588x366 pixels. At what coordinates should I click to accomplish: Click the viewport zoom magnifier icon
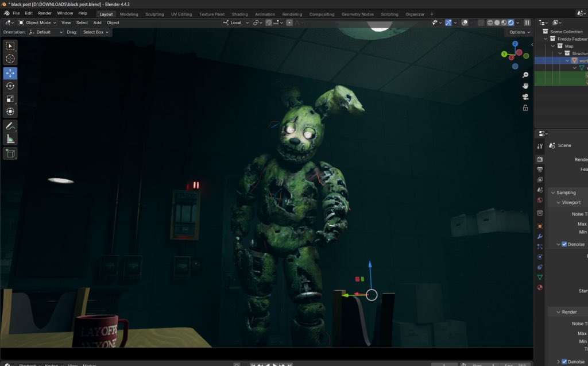[525, 75]
